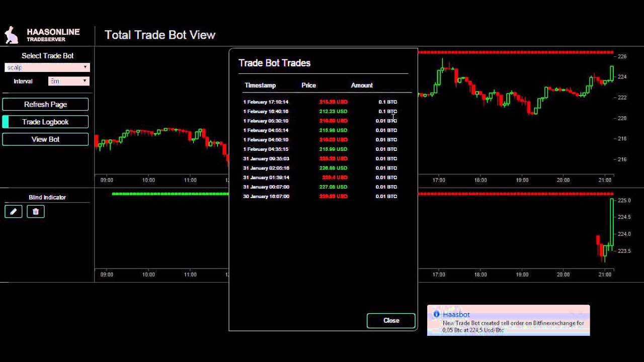Image resolution: width=644 pixels, height=362 pixels.
Task: Click the Total Trade Bot View heading
Action: 160,35
